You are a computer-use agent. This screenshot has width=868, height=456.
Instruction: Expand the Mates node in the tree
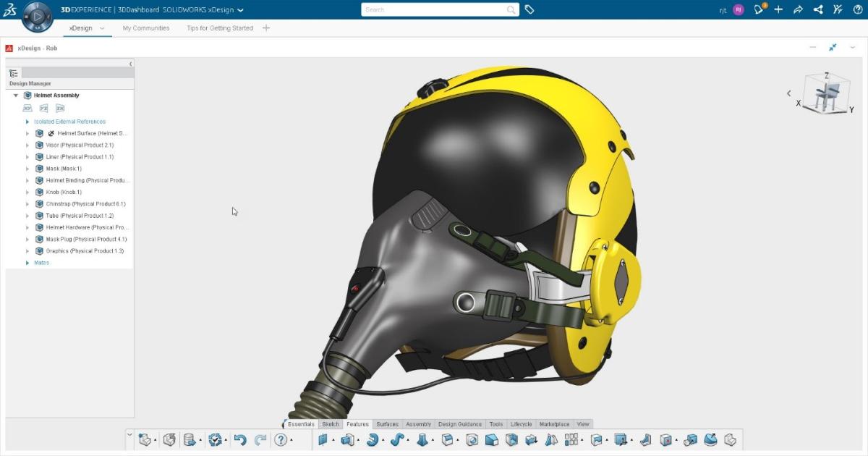point(28,262)
